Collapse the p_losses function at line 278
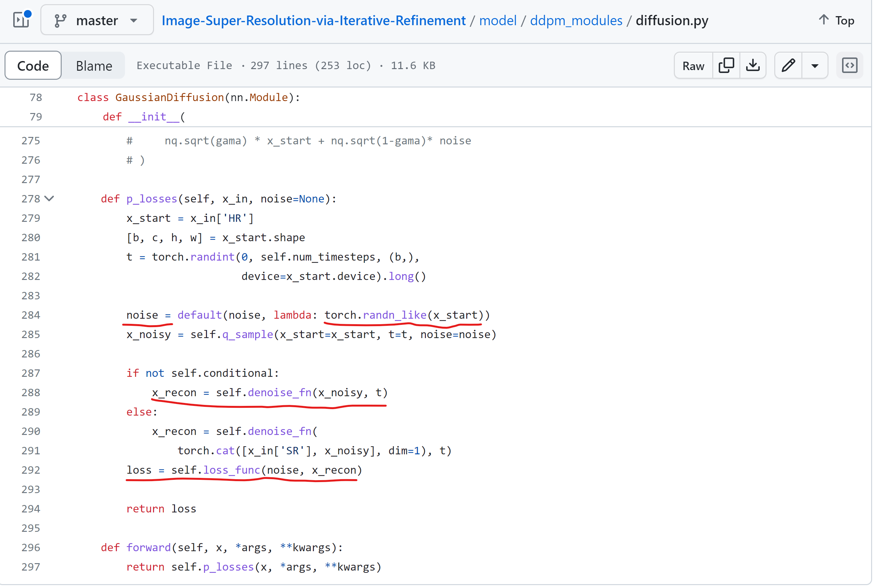The height and width of the screenshot is (588, 875). [49, 199]
